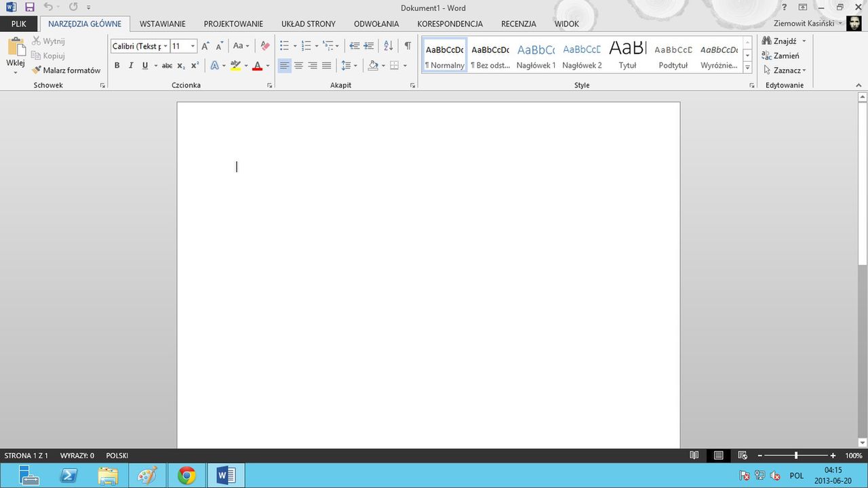Click the yellow text highlight color button

[x=235, y=66]
